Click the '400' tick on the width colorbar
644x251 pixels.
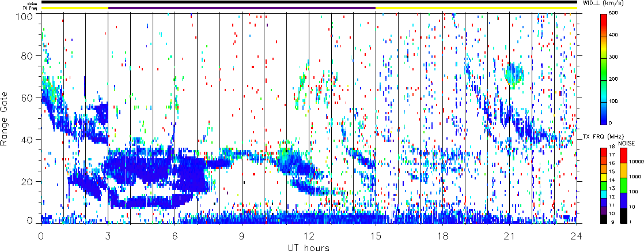click(x=615, y=35)
